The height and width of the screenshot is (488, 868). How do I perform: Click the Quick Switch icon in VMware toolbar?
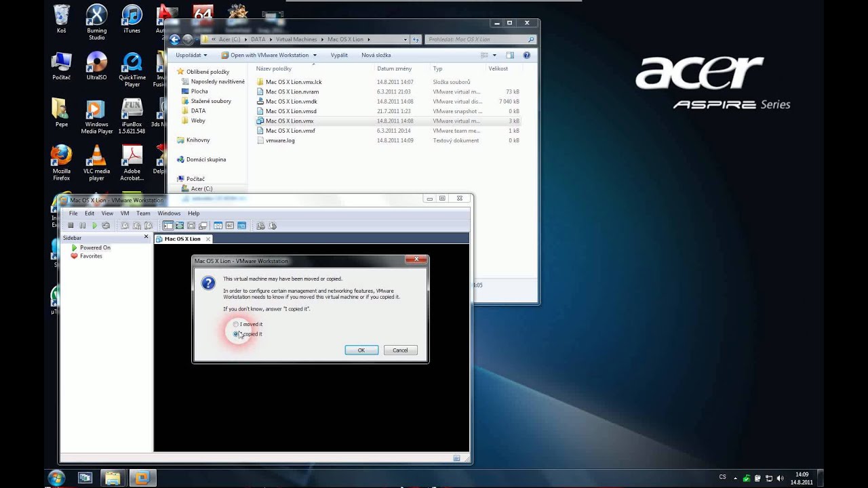click(x=191, y=226)
